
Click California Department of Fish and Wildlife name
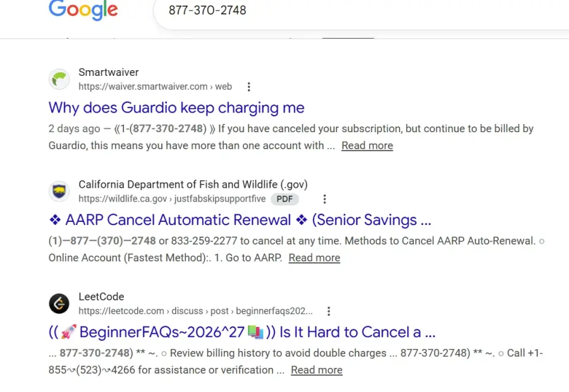tap(193, 185)
